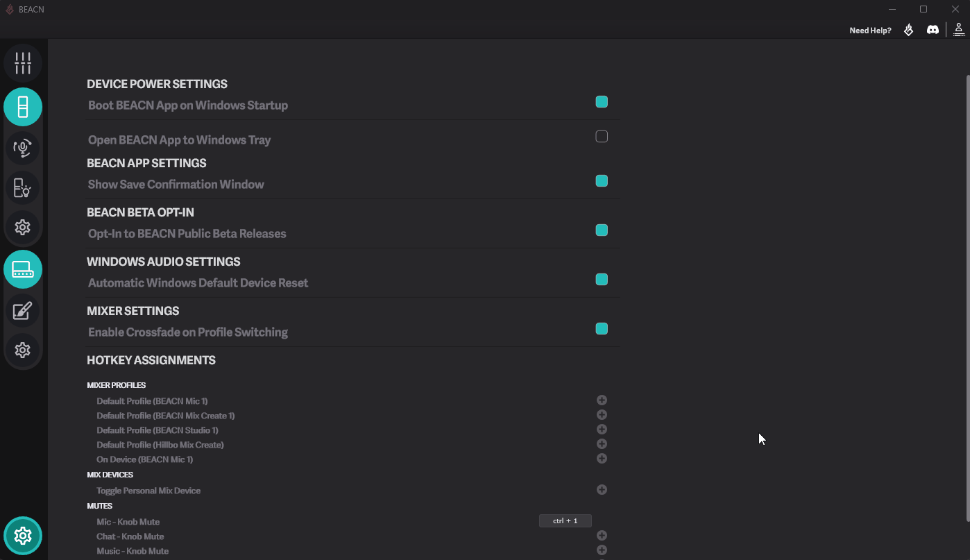Open the user account icon
The width and height of the screenshot is (970, 560).
click(x=959, y=30)
